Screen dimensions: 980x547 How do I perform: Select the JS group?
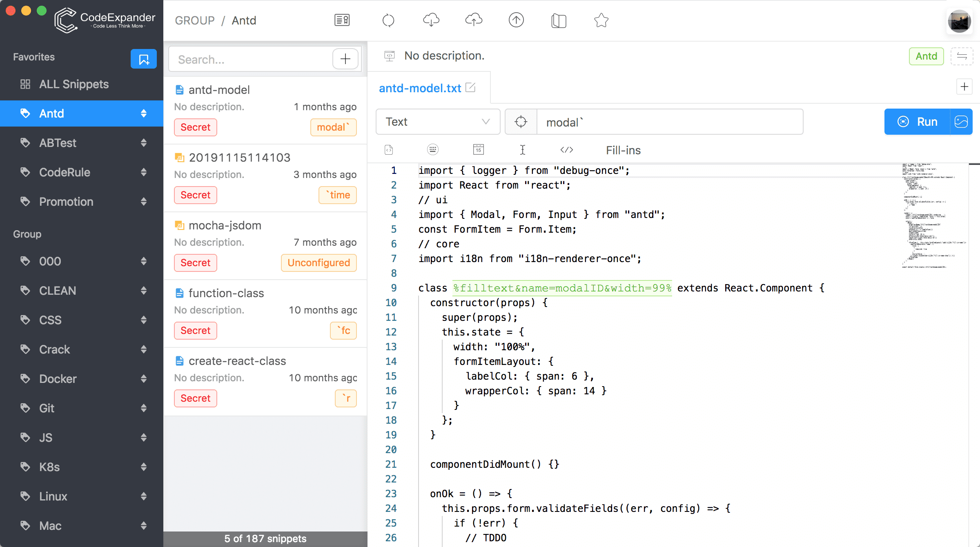pos(82,438)
